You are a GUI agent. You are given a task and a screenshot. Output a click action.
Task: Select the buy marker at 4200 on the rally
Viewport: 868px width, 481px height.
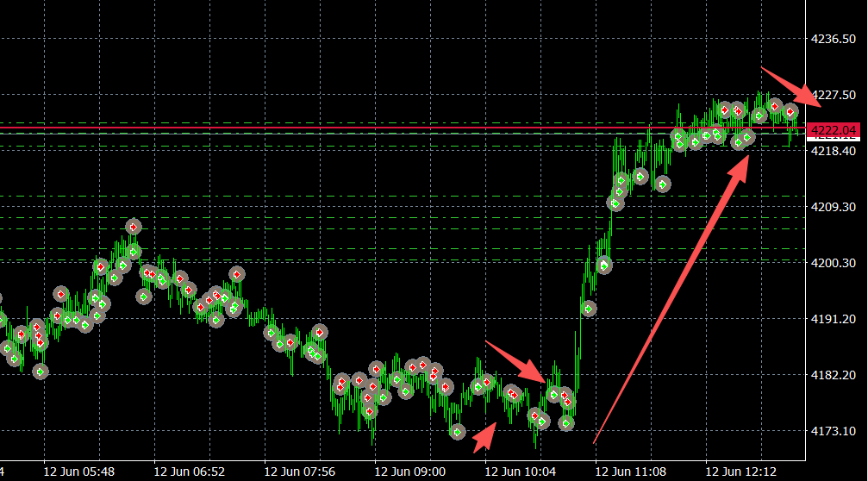click(x=604, y=265)
